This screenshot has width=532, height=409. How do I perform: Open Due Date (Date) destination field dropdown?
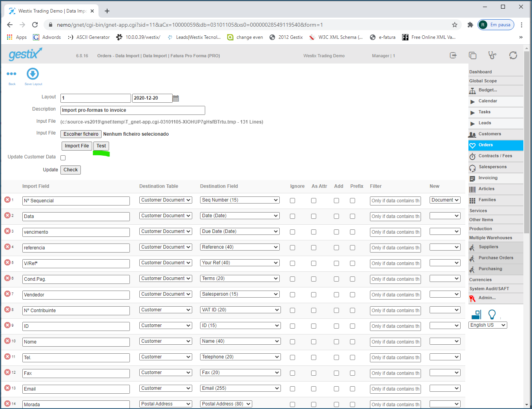240,231
